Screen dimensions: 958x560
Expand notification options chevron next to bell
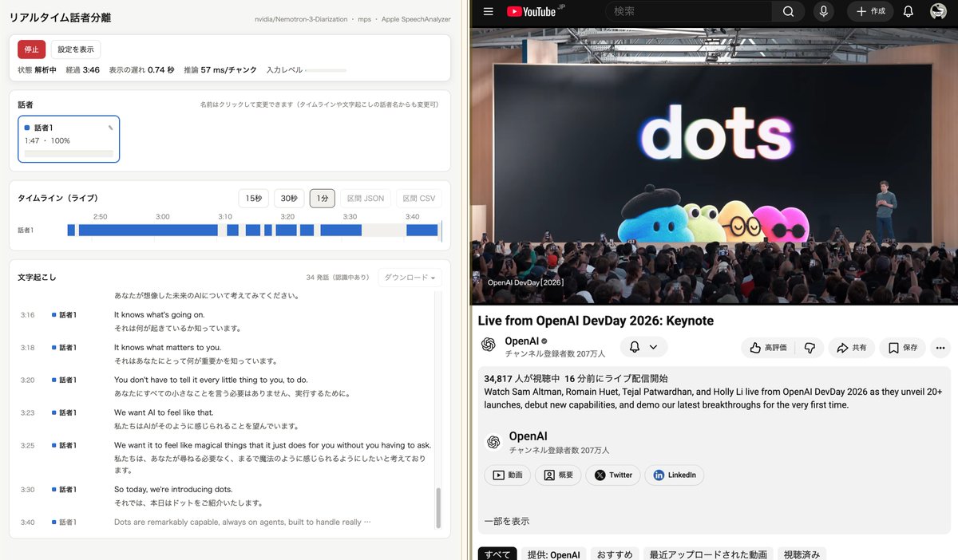(x=654, y=347)
